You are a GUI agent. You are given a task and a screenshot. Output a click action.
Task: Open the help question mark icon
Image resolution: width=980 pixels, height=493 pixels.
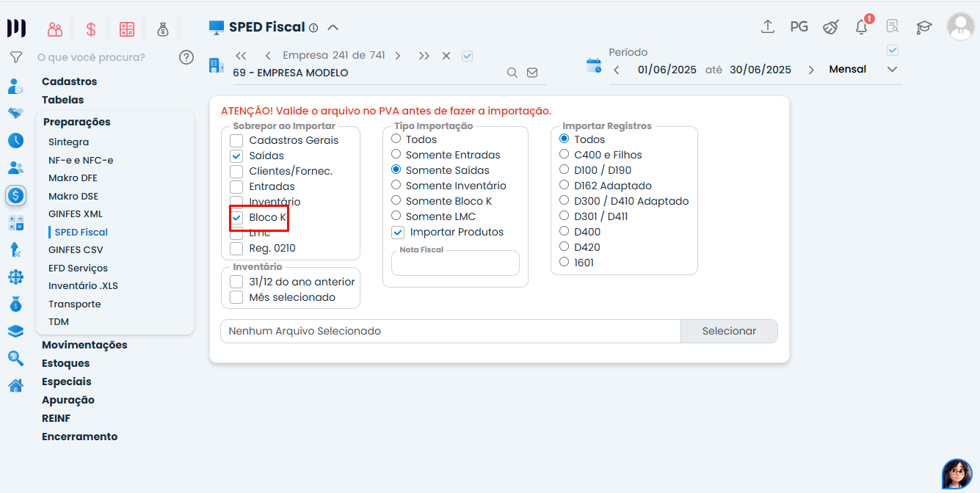pyautogui.click(x=186, y=56)
